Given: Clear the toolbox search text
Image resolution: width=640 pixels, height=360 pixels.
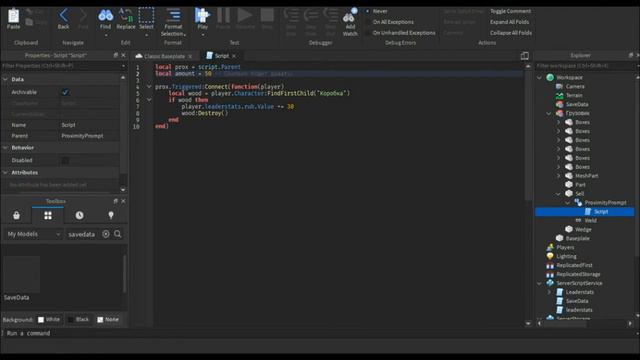Looking at the screenshot, I should pyautogui.click(x=106, y=234).
